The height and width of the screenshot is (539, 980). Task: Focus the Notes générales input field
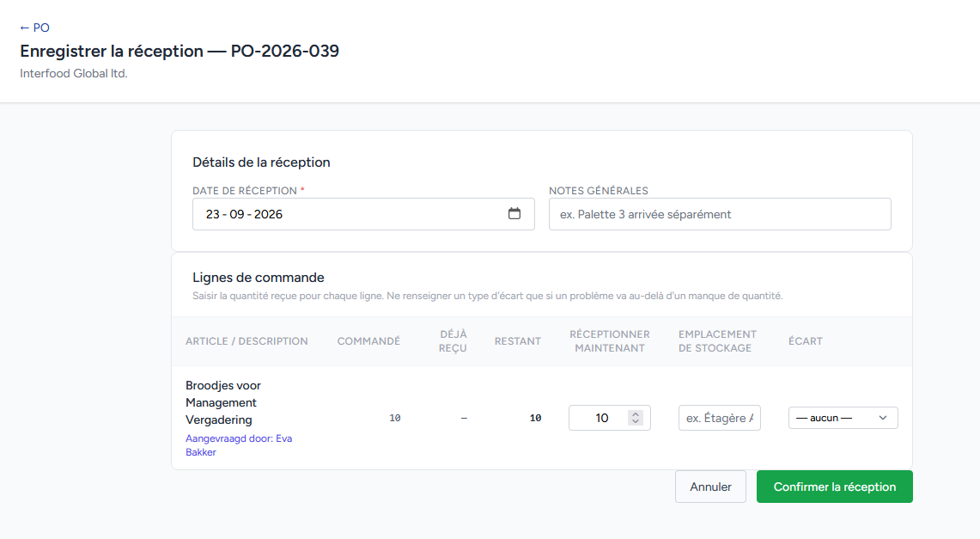[720, 214]
